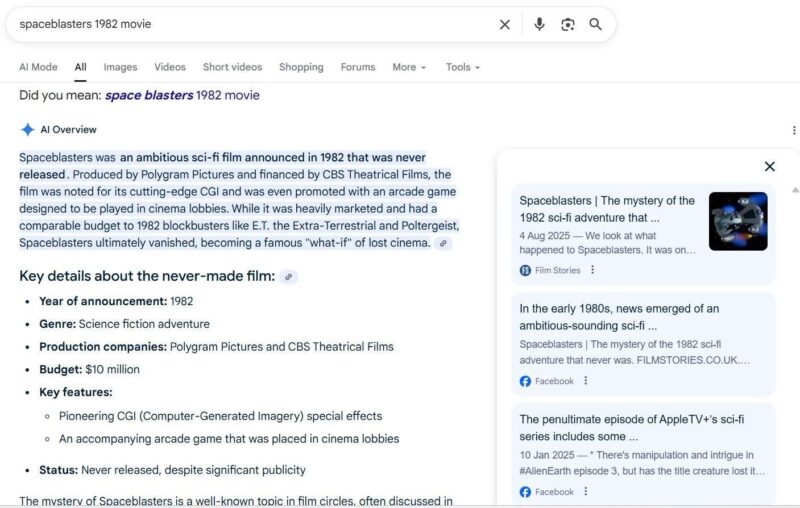The image size is (800, 508).
Task: Click into the search input field
Action: (x=253, y=24)
